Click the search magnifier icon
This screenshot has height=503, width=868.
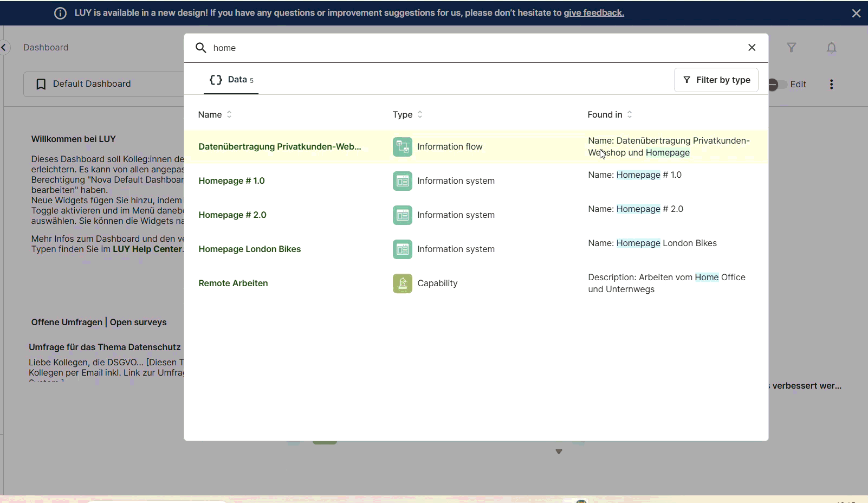pyautogui.click(x=200, y=48)
